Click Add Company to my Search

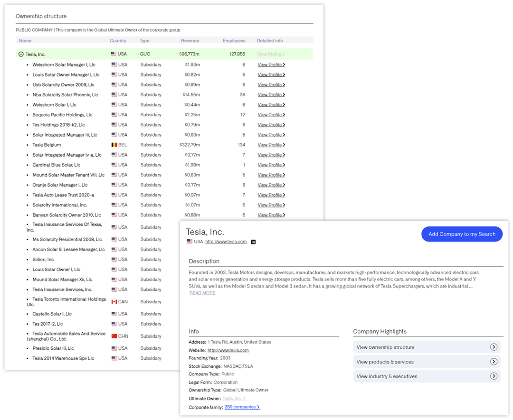[461, 234]
